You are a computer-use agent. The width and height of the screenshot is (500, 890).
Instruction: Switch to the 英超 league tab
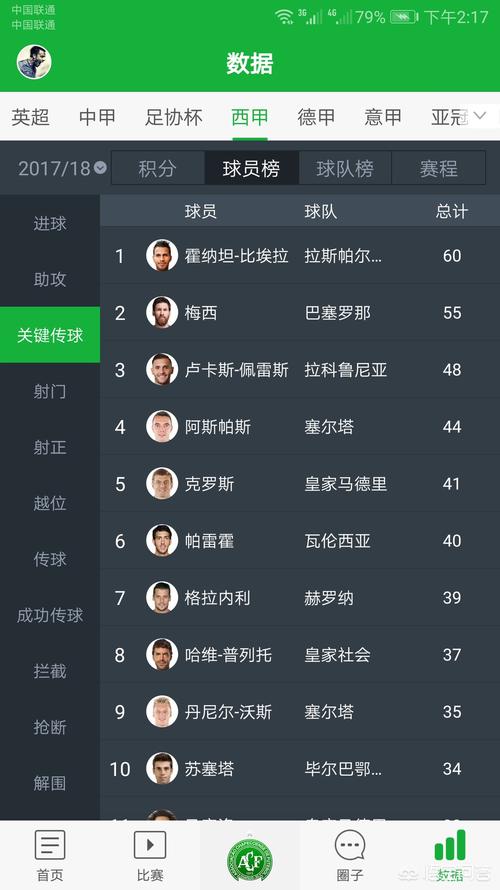[x=31, y=117]
